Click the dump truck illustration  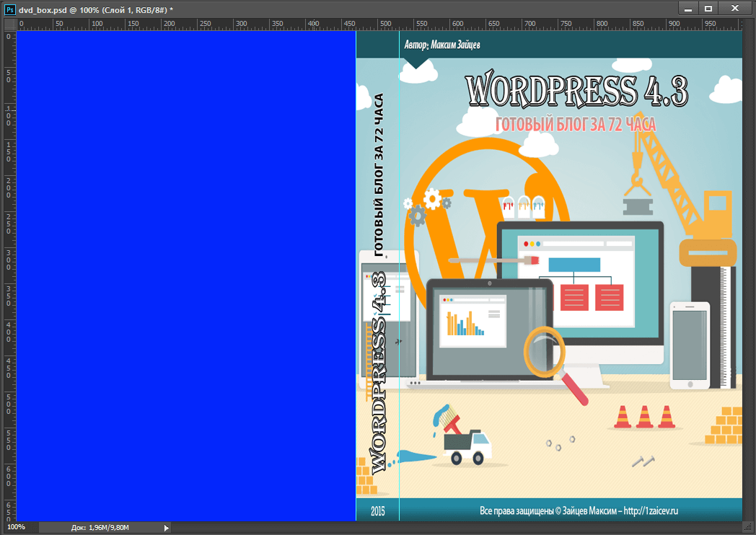[465, 441]
